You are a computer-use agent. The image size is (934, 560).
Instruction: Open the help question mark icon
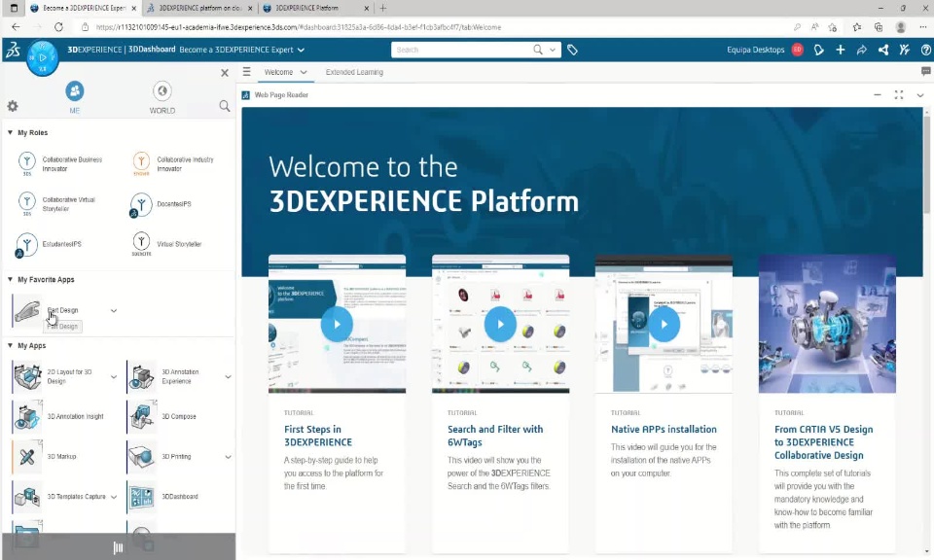[925, 50]
